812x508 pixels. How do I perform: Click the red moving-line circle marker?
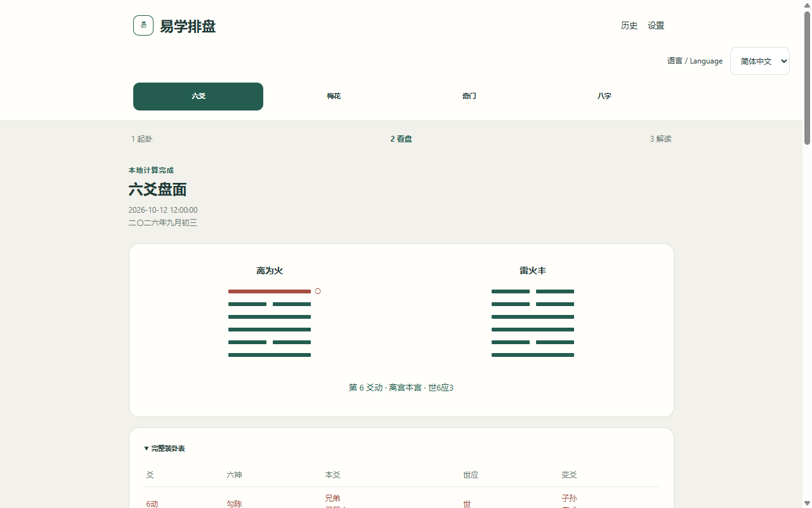click(318, 291)
